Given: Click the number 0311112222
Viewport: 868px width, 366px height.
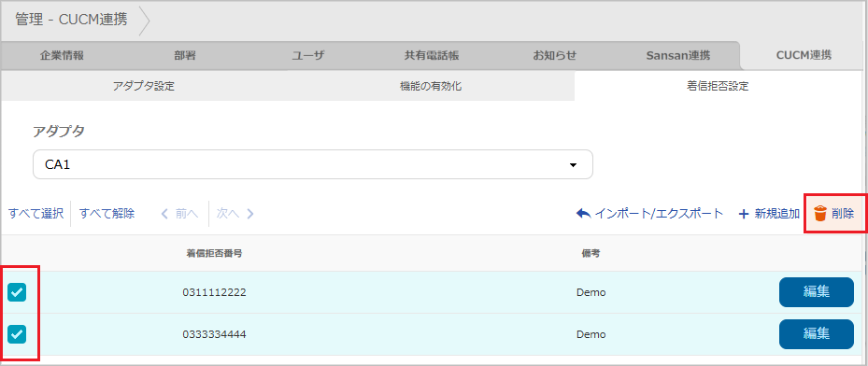Looking at the screenshot, I should pyautogui.click(x=214, y=292).
